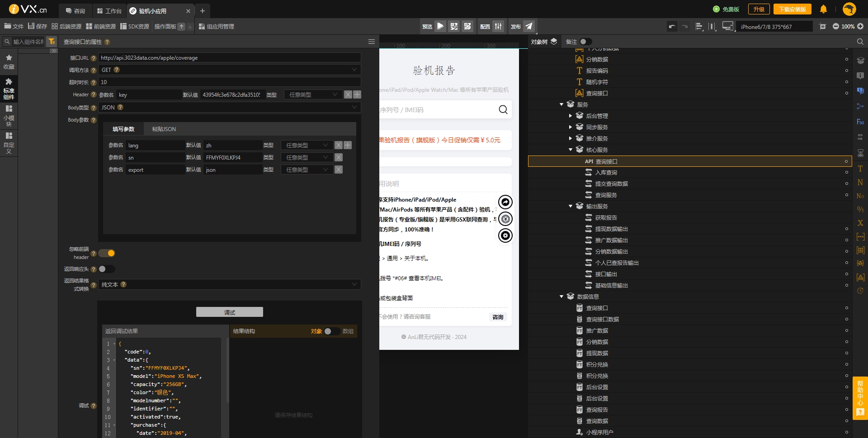The image size is (868, 438).
Task: Click 保存 save in toolbar
Action: tap(38, 27)
